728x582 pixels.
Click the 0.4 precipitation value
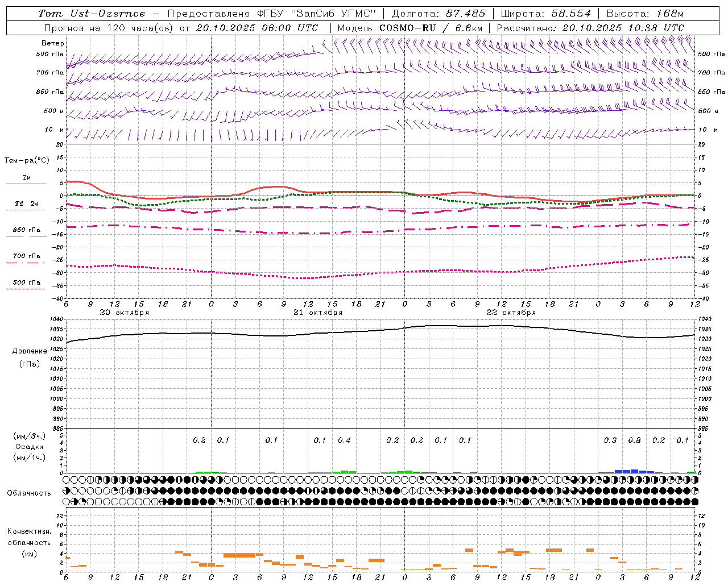[344, 440]
